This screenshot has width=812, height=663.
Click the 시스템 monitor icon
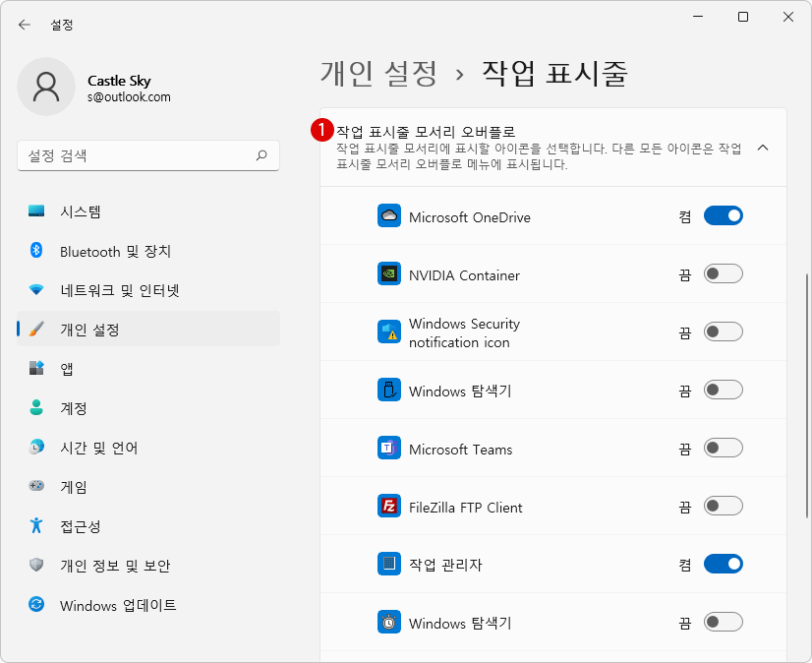click(36, 211)
